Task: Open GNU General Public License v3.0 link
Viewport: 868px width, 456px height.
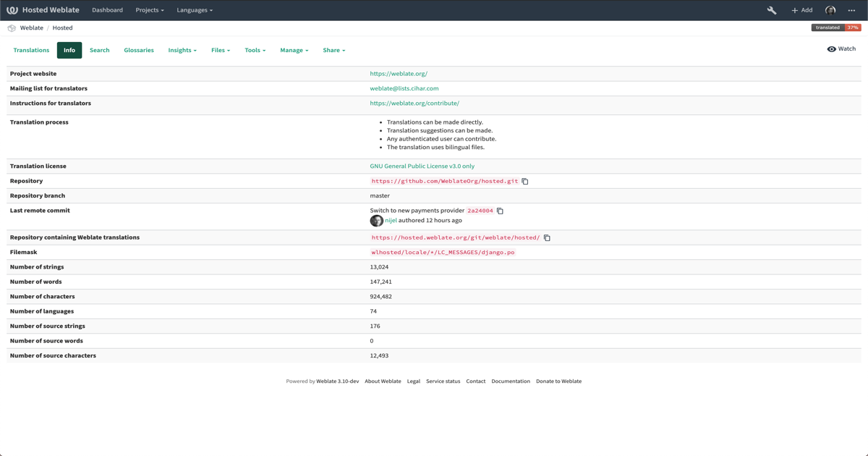Action: [422, 166]
